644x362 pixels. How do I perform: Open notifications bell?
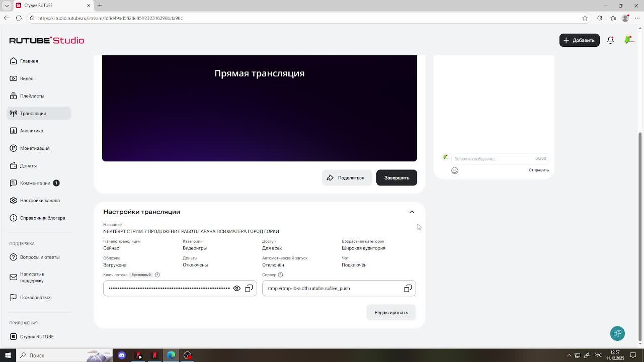(x=610, y=40)
